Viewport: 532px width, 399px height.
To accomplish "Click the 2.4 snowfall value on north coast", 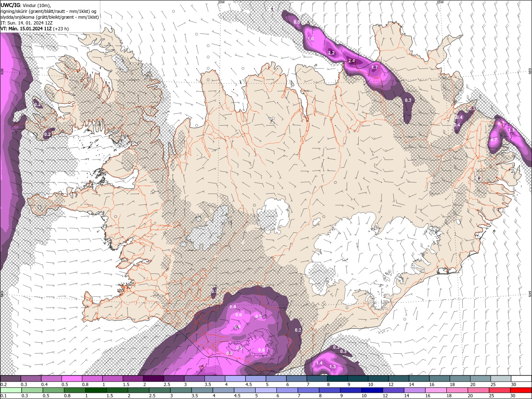I will [352, 61].
